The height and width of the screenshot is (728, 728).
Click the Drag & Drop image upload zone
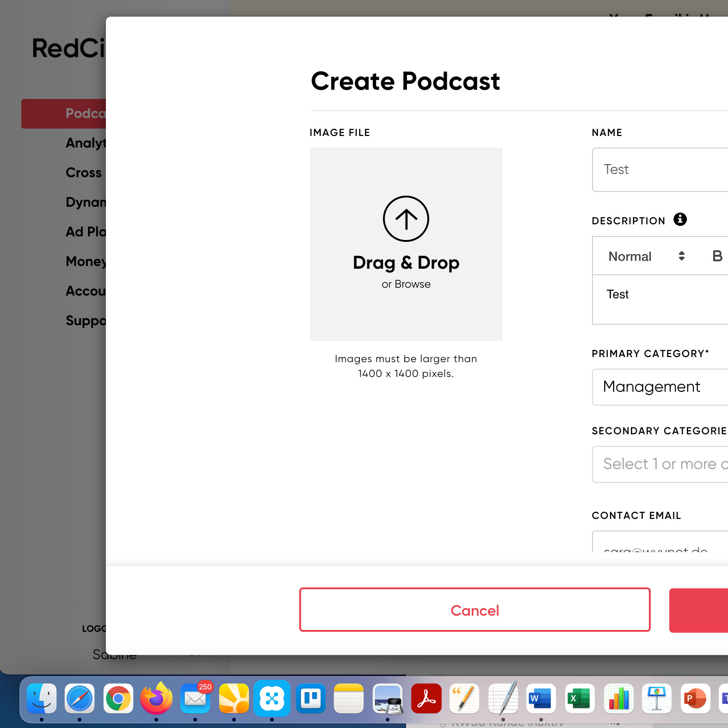click(x=406, y=244)
